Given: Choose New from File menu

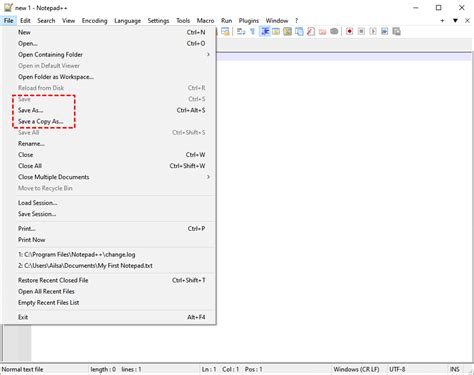Looking at the screenshot, I should point(109,32).
